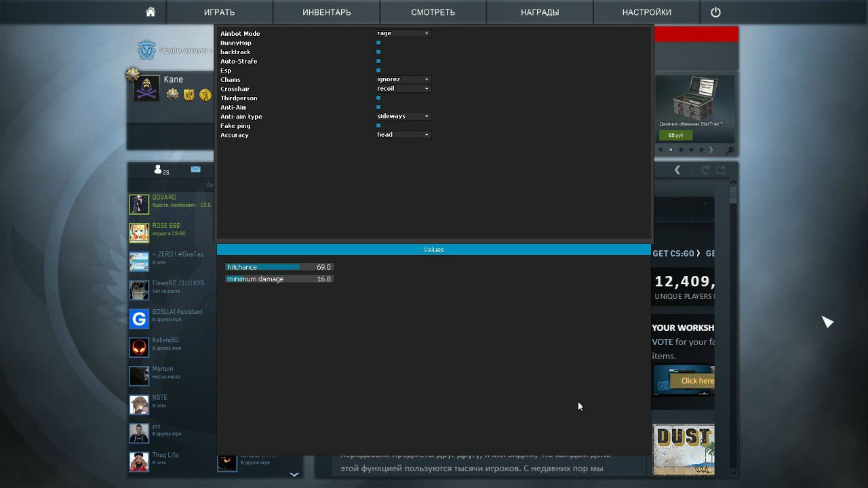Open the НАСТРОЙКИ menu
The width and height of the screenshot is (868, 488).
647,12
